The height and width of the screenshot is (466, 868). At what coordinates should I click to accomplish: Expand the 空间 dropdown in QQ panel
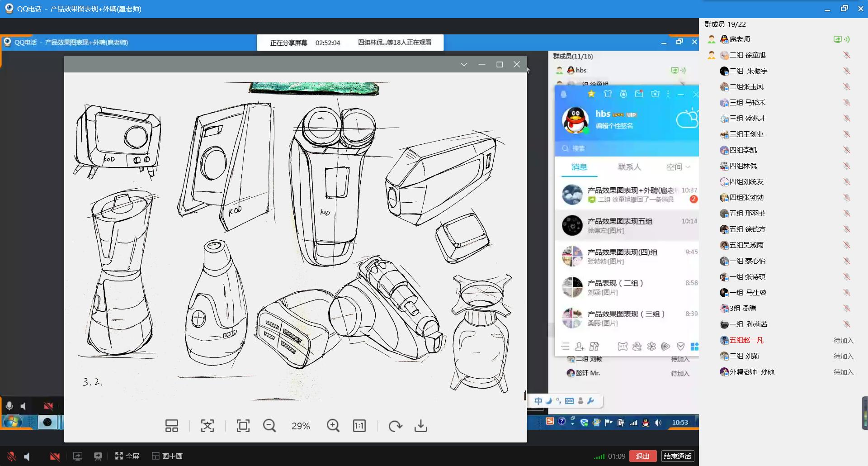pos(678,167)
